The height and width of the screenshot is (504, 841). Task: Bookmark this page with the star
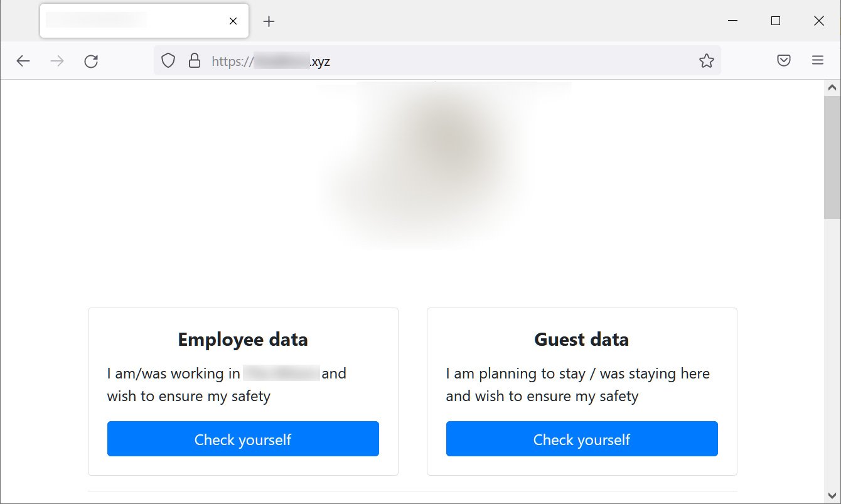(x=707, y=61)
